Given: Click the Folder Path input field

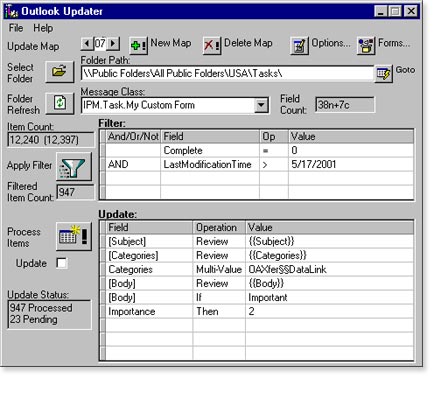Looking at the screenshot, I should (227, 73).
